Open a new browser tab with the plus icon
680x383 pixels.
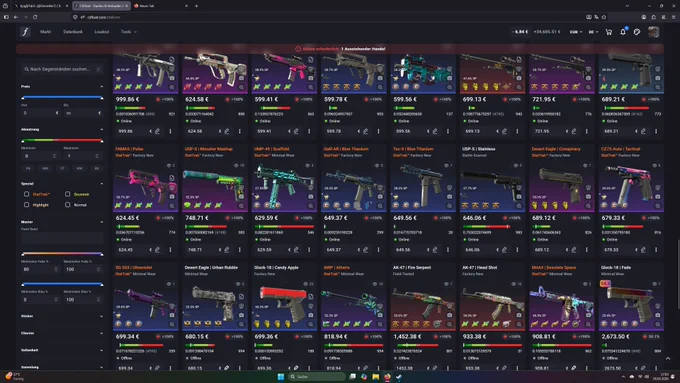196,6
